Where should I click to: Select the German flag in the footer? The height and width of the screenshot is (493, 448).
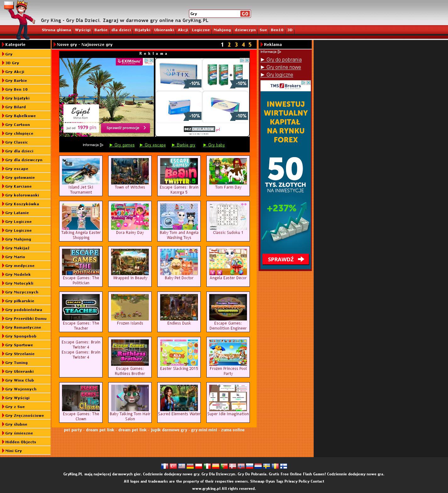point(190,466)
